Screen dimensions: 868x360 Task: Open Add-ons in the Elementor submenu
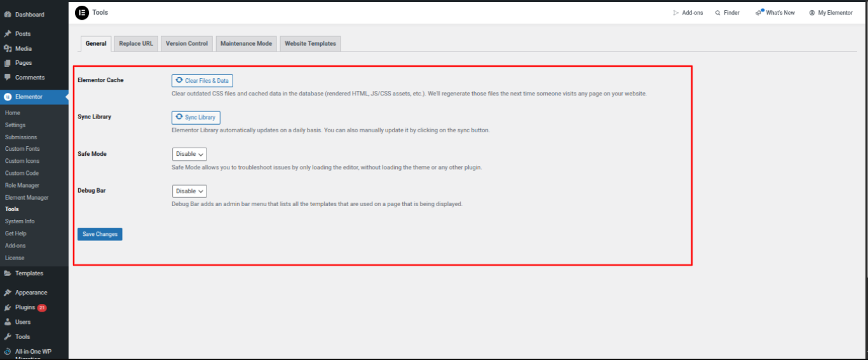15,246
